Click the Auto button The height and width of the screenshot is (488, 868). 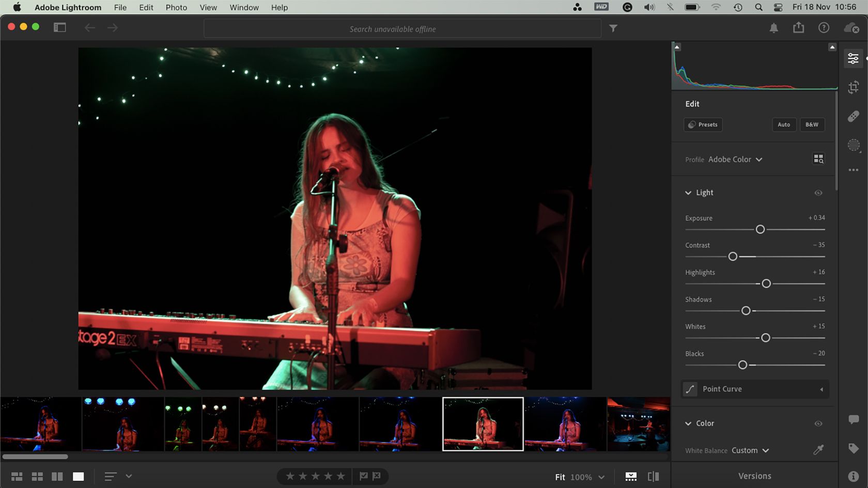click(x=784, y=124)
